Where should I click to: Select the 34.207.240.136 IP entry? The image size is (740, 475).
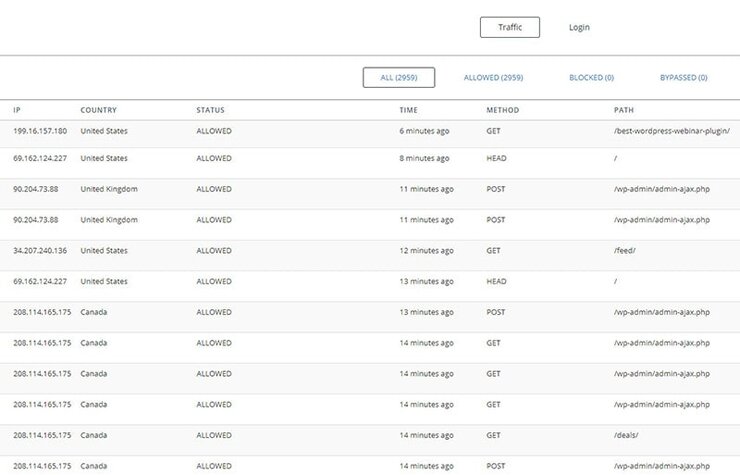tap(40, 250)
